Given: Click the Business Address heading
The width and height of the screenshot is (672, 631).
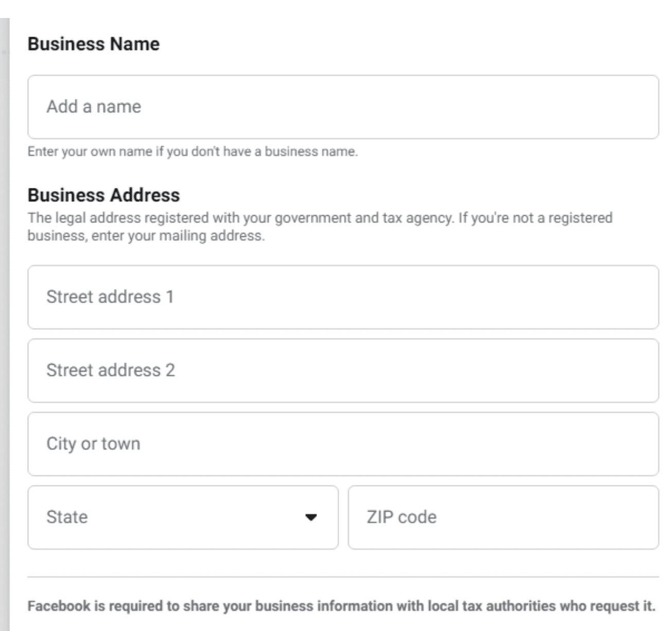Looking at the screenshot, I should (104, 195).
